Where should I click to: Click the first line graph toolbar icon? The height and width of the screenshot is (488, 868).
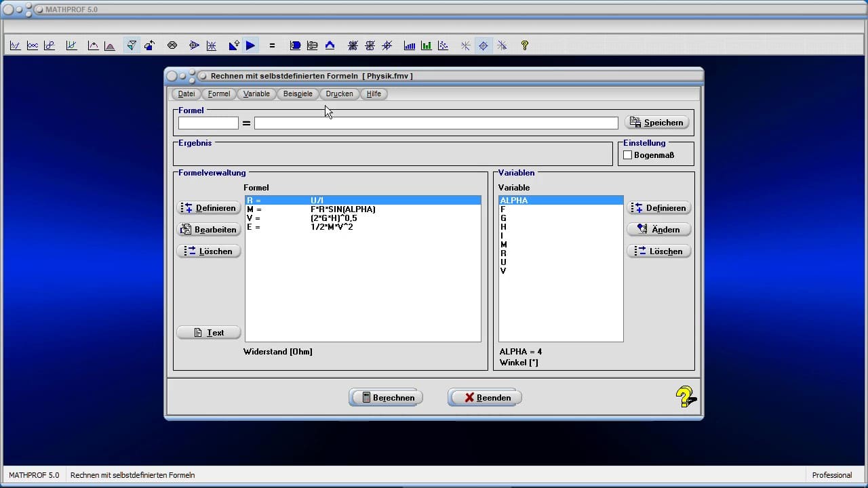click(x=15, y=46)
